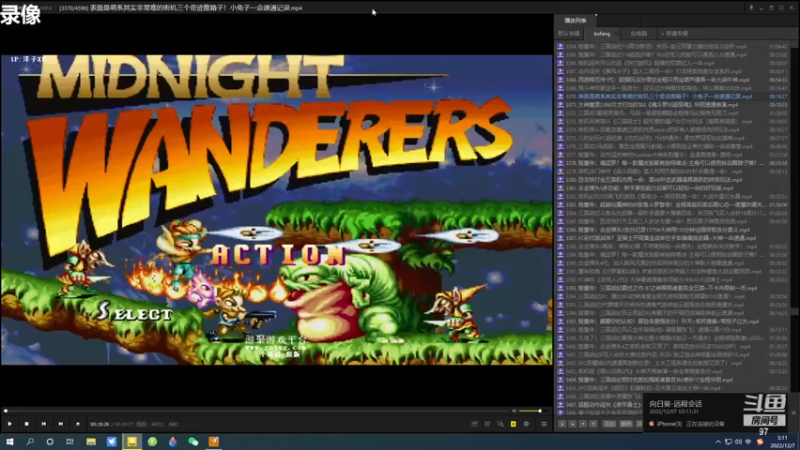Click the first small icon in playlist bottom bar
800x450 pixels.
[562, 424]
